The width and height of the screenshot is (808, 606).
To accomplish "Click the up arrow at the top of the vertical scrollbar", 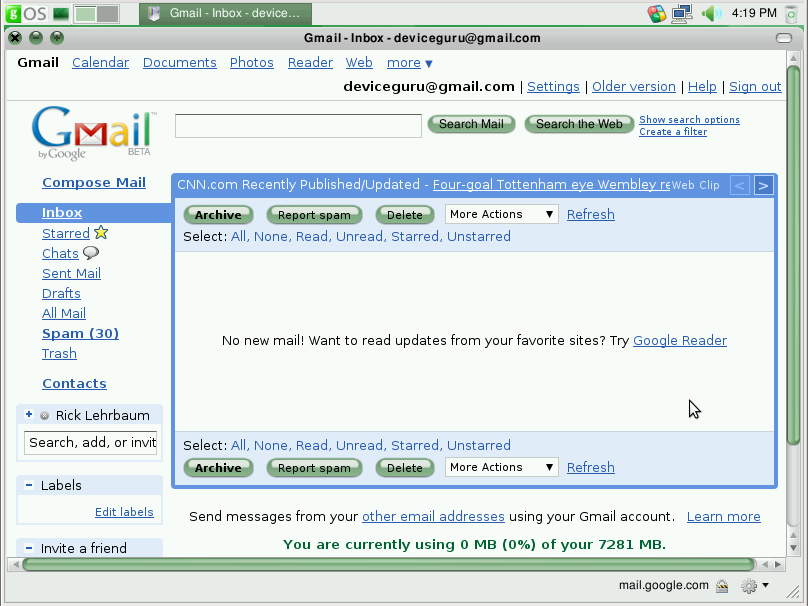I will point(794,58).
